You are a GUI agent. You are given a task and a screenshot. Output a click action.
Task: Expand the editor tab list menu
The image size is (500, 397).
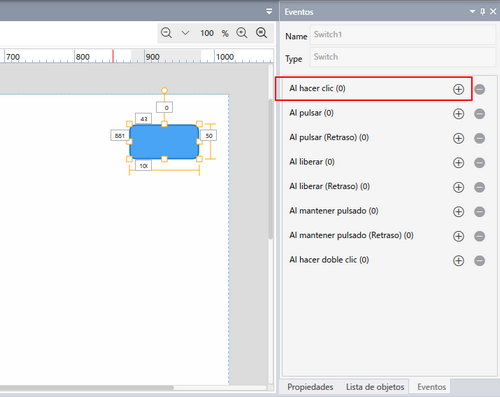pyautogui.click(x=269, y=12)
